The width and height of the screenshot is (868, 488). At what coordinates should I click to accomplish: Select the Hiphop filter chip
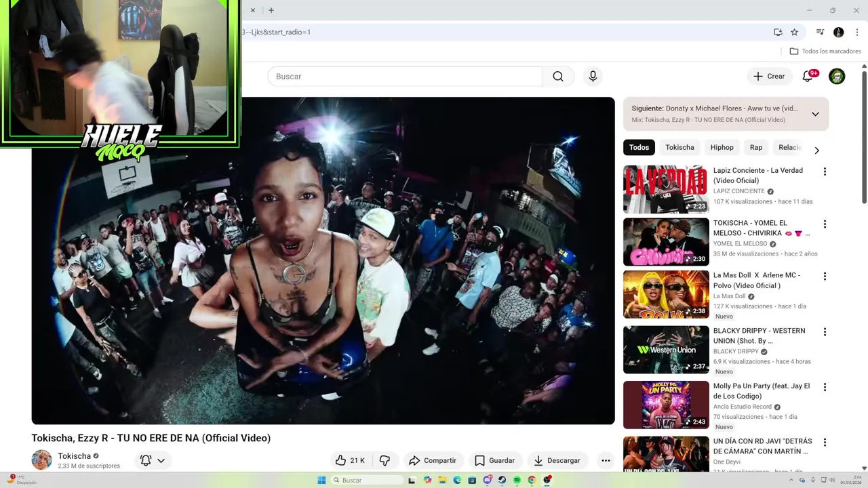pyautogui.click(x=722, y=147)
